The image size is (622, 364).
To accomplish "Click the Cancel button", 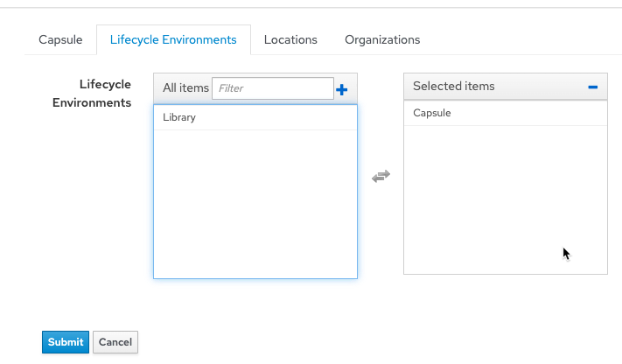I will [x=115, y=342].
